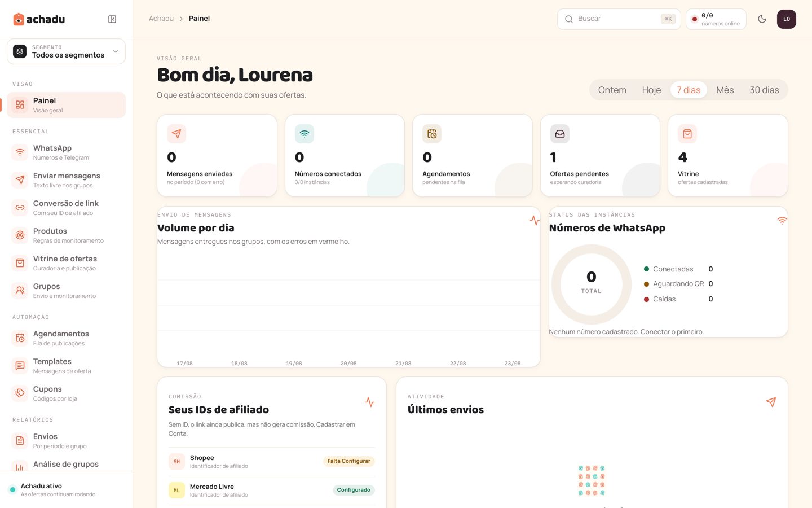Open the Ofertas pendentes card
Screen dimensions: 812x508
600,156
